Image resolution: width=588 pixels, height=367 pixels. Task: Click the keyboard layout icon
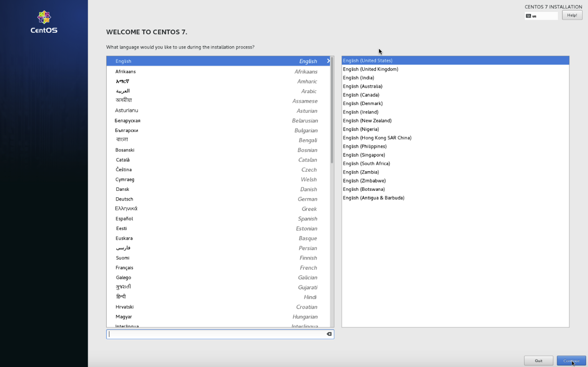[x=529, y=16]
